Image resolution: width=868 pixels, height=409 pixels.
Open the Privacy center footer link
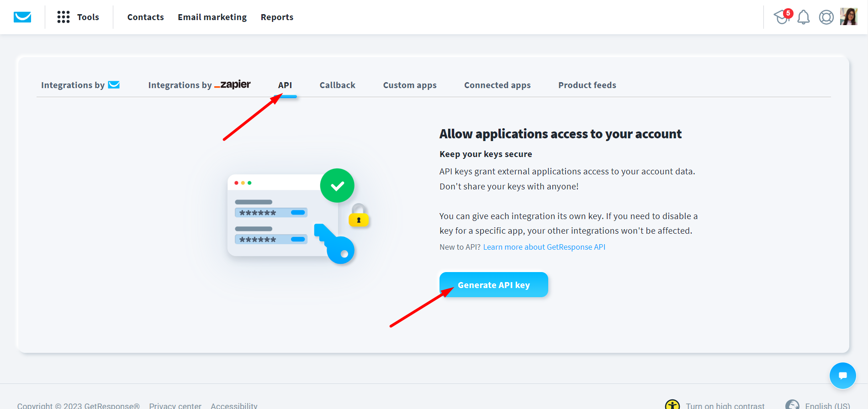175,405
